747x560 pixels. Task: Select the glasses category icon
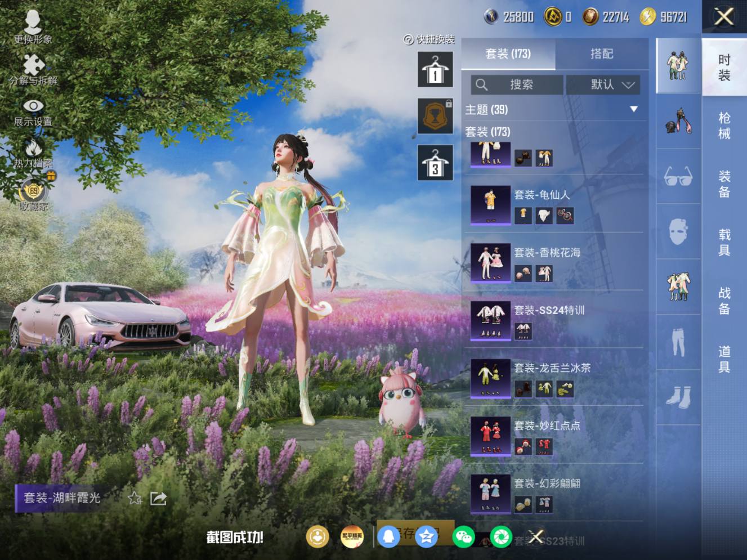(x=678, y=176)
